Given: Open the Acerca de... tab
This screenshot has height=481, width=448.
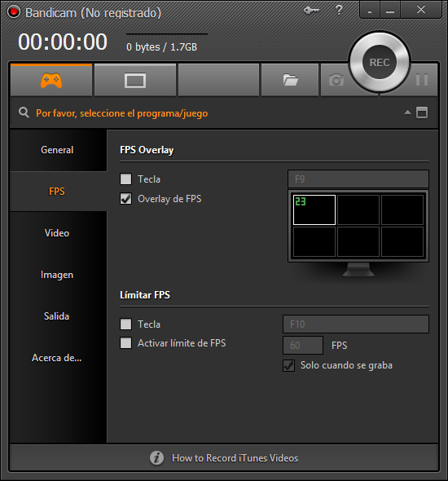Looking at the screenshot, I should (57, 358).
